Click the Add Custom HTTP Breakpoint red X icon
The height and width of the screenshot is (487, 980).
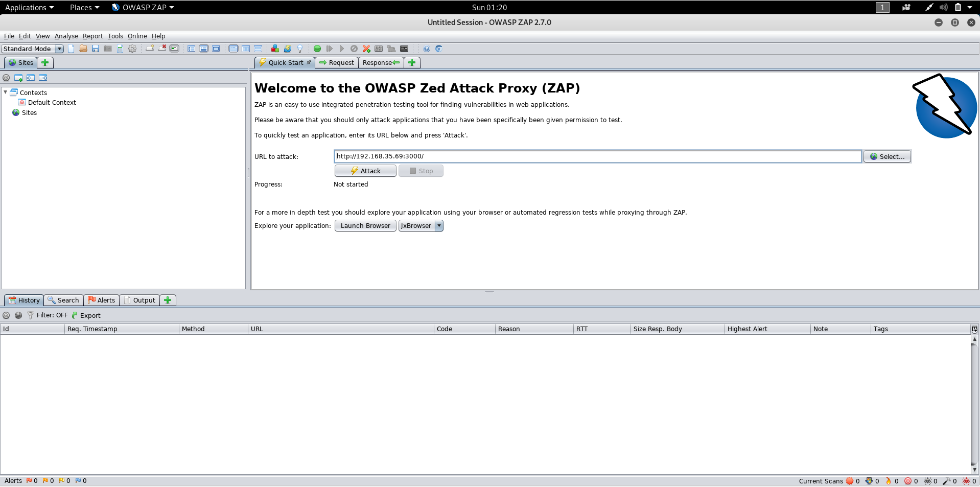tap(366, 49)
